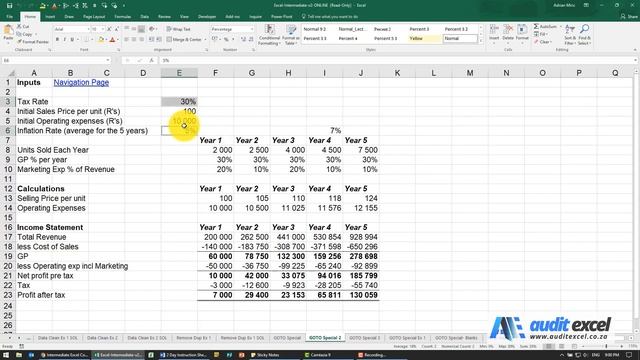Image resolution: width=640 pixels, height=360 pixels.
Task: Click Increase Indent icon
Action: (x=159, y=40)
